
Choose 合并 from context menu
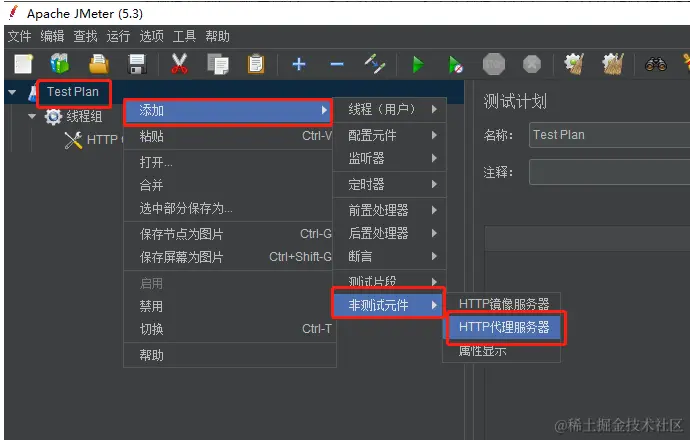point(229,185)
